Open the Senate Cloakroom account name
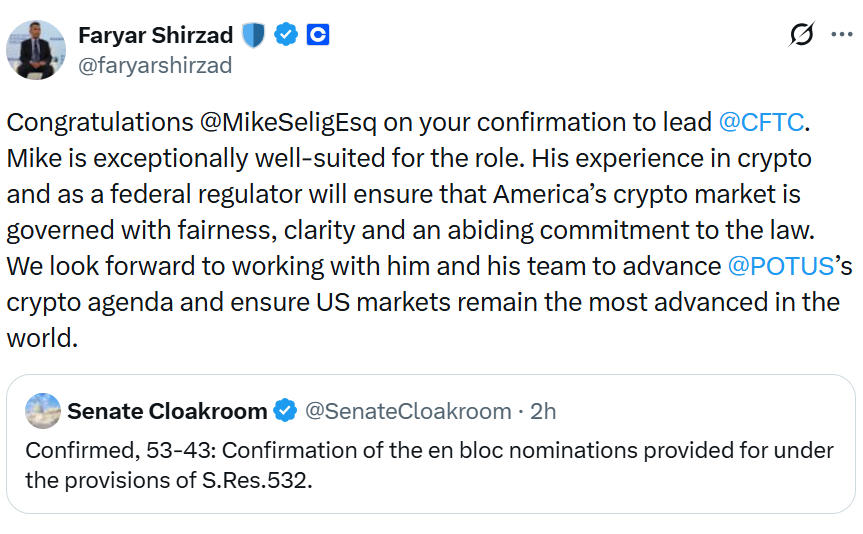Viewport: 863px width, 534px height. [x=167, y=411]
